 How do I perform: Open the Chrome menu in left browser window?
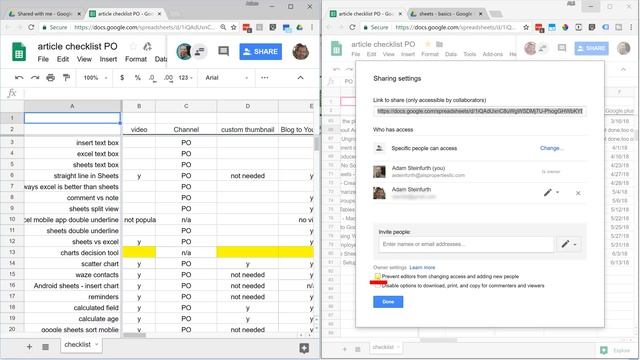(x=312, y=27)
